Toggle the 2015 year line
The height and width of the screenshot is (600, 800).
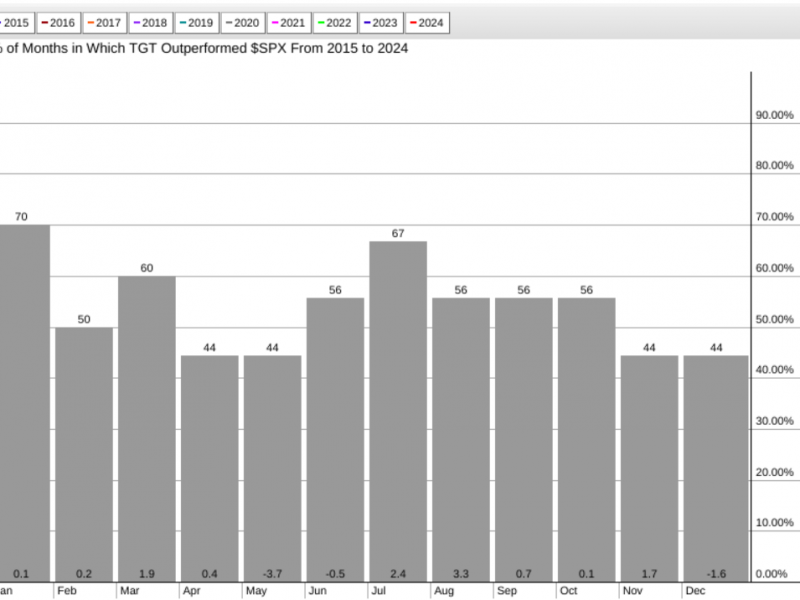pyautogui.click(x=15, y=23)
